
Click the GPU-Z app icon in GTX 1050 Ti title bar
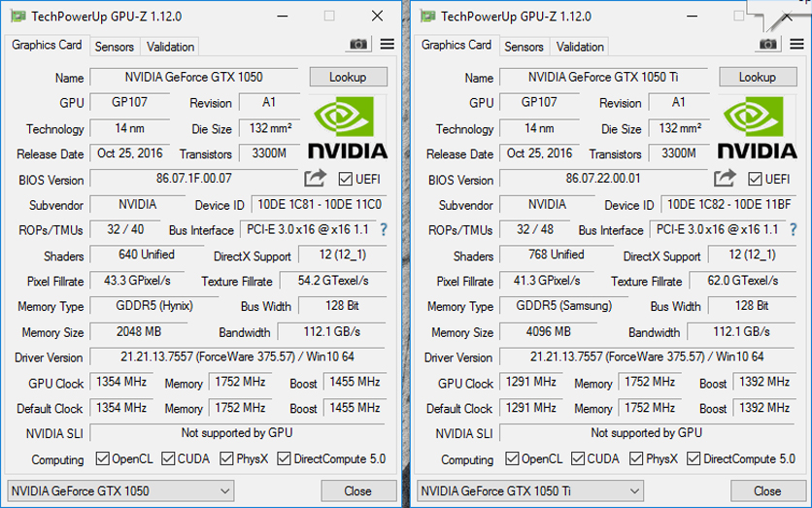pyautogui.click(x=428, y=17)
